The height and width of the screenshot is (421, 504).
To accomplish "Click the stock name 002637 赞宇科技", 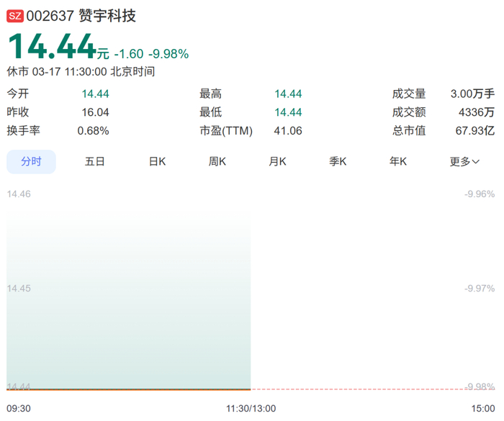I will [x=81, y=16].
